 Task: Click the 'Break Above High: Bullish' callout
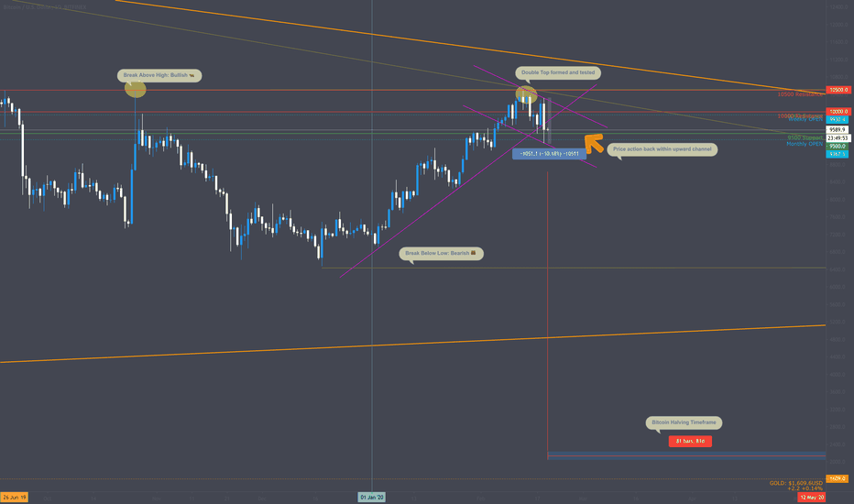pos(159,75)
